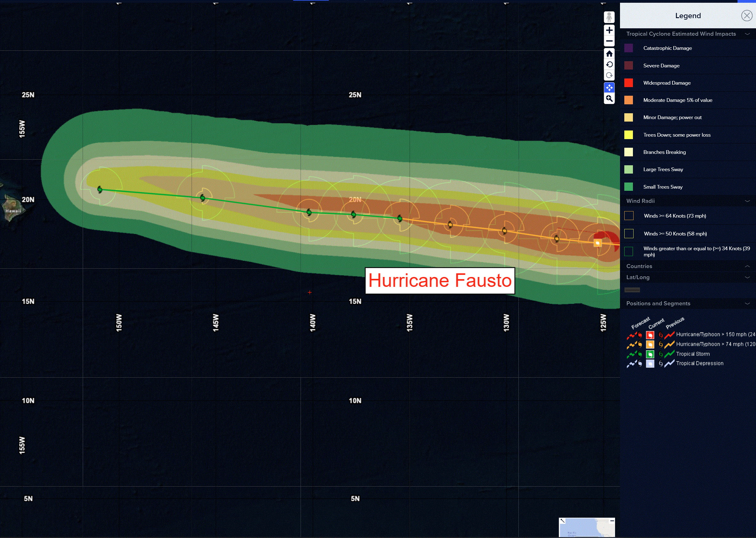Collapse Tropical Cyclone Estimated Wind Impacts section
The height and width of the screenshot is (538, 756).
747,34
